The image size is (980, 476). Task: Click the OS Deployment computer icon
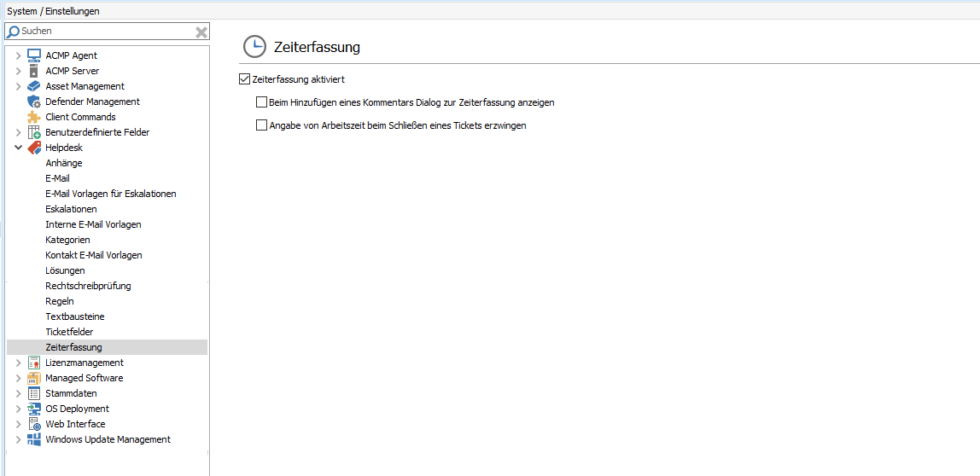[34, 409]
